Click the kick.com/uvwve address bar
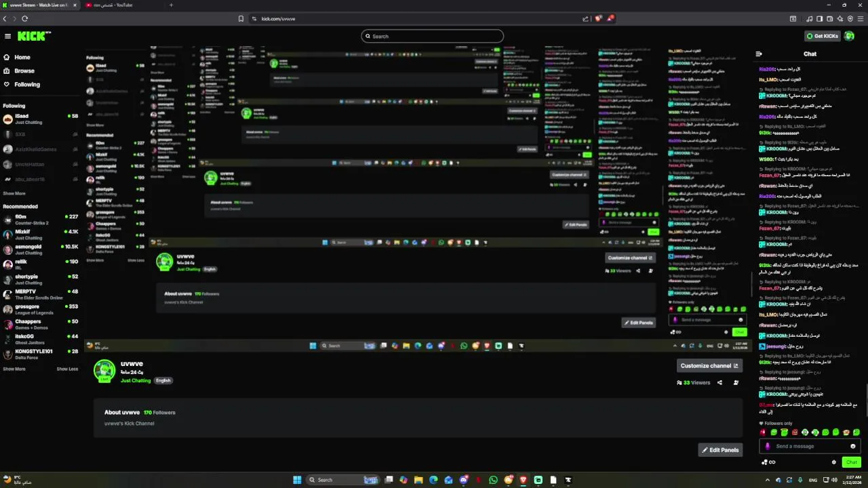This screenshot has height=488, width=868. 414,19
